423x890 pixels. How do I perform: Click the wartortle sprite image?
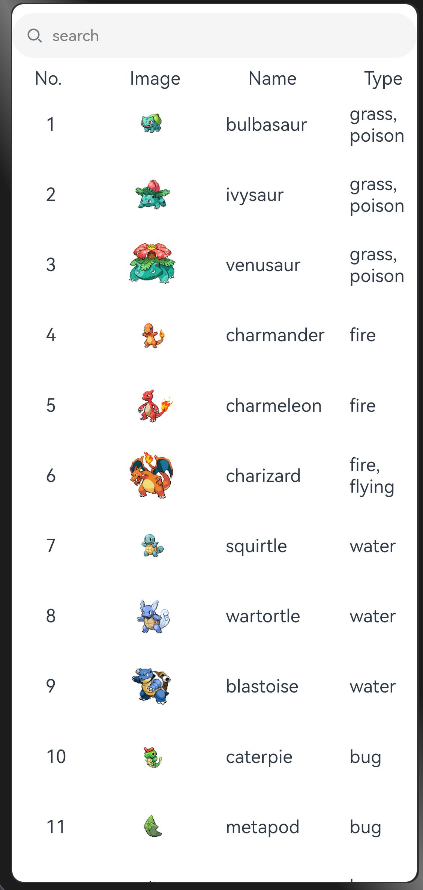153,616
